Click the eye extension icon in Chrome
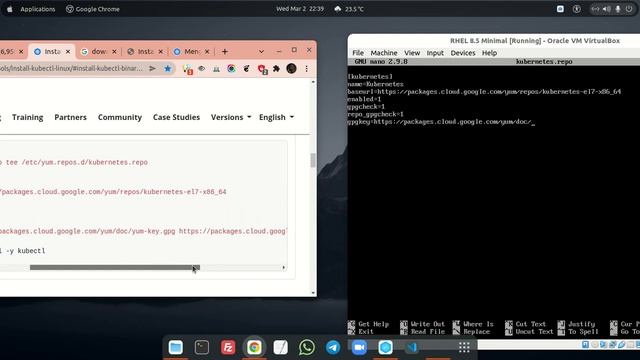The height and width of the screenshot is (360, 640). [202, 69]
